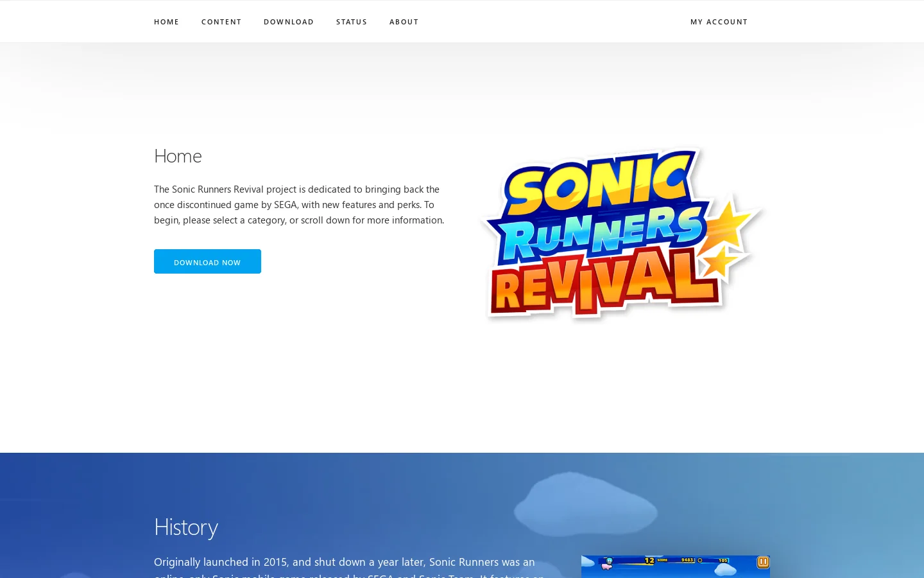This screenshot has width=924, height=578.
Task: Open the About section link
Action: 404,22
